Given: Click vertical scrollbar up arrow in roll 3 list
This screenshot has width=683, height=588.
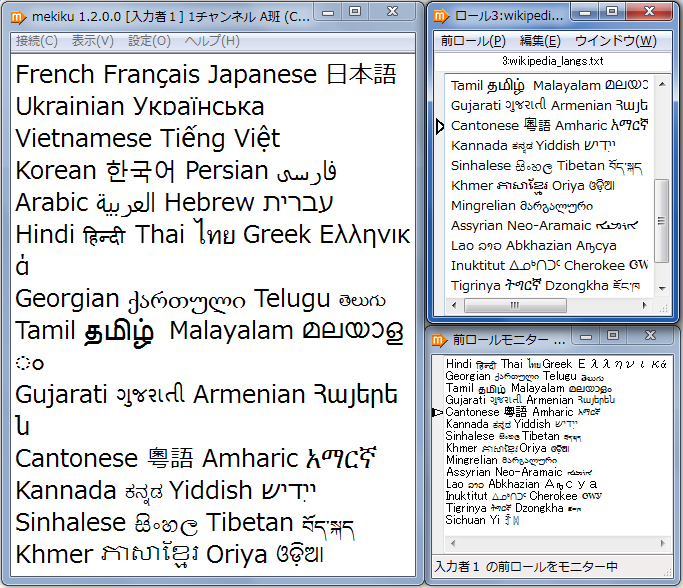Looking at the screenshot, I should (x=661, y=85).
